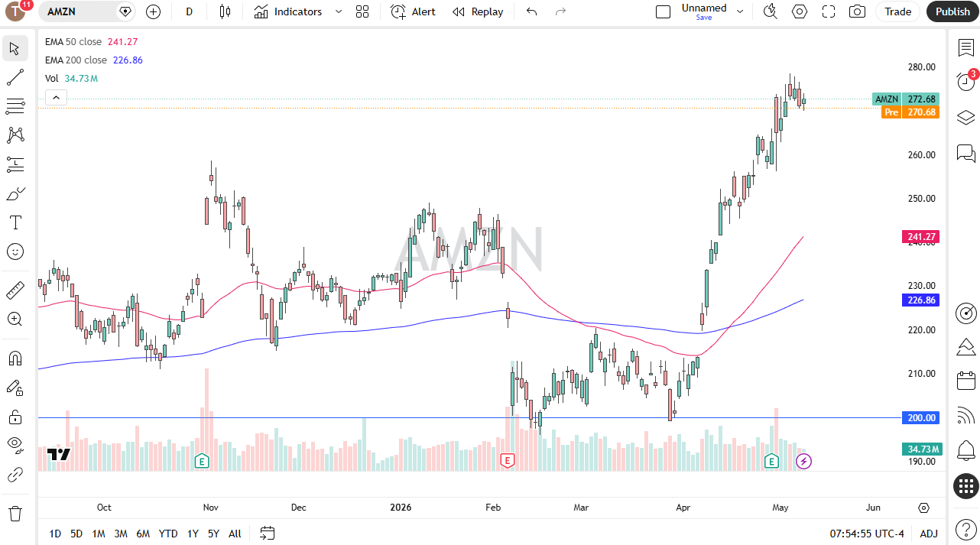
Task: Enter fullscreen mode
Action: [829, 11]
